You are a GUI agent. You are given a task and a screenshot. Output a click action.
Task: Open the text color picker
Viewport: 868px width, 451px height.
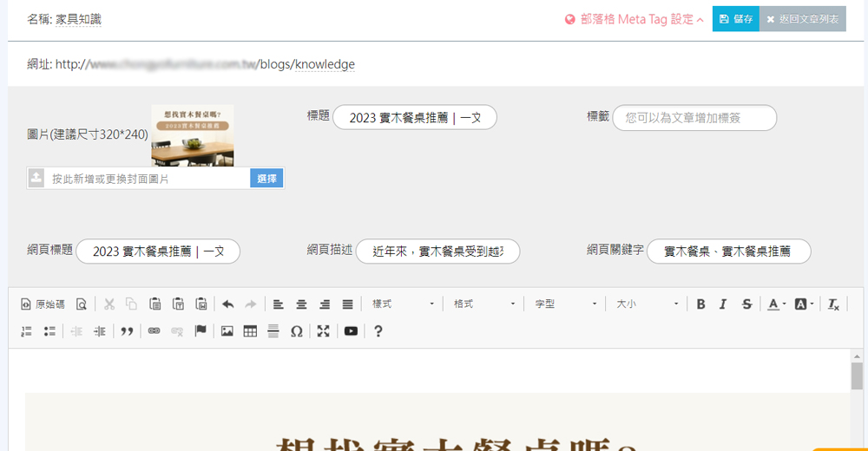[x=777, y=304]
